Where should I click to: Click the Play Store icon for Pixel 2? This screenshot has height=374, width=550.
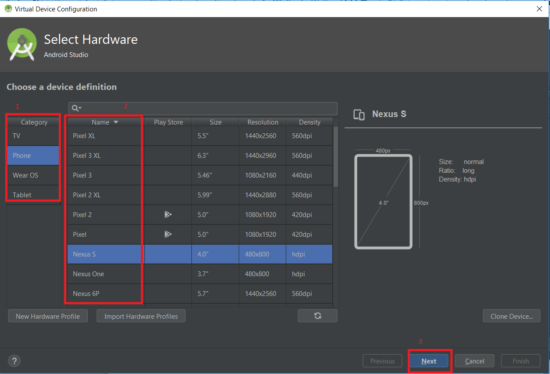coord(168,214)
